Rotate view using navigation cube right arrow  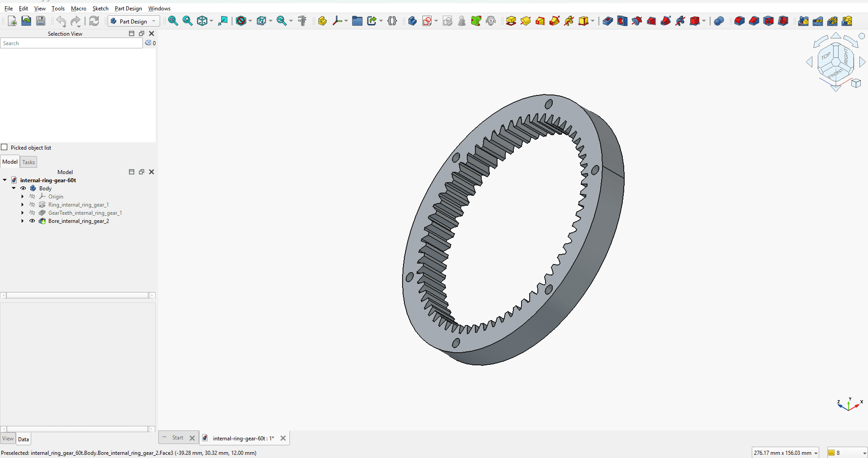[862, 62]
